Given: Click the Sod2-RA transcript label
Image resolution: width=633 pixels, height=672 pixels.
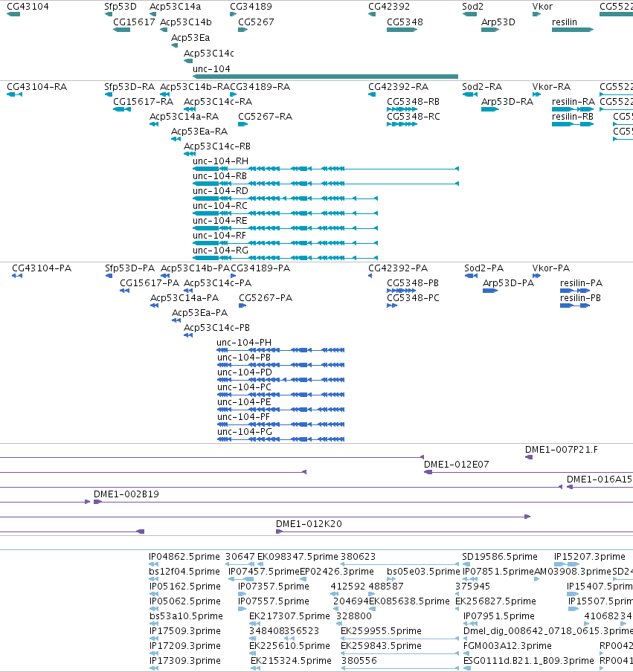Looking at the screenshot, I should [x=482, y=86].
